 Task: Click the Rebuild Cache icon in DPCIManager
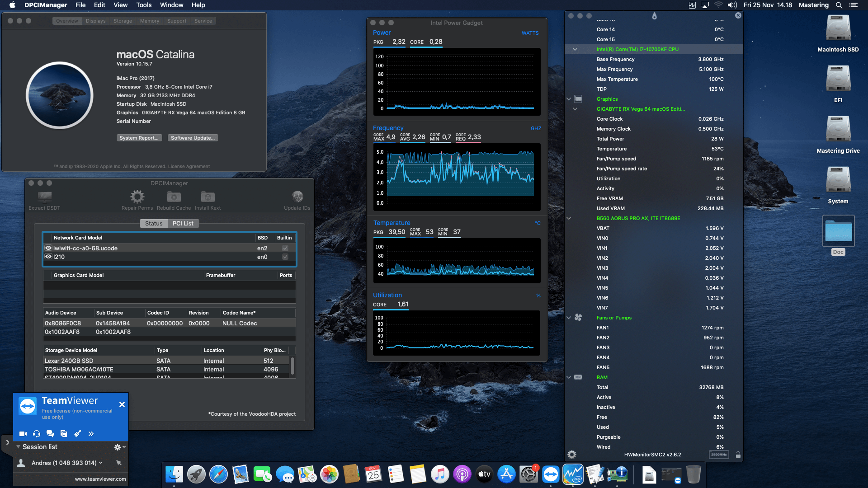coord(174,197)
